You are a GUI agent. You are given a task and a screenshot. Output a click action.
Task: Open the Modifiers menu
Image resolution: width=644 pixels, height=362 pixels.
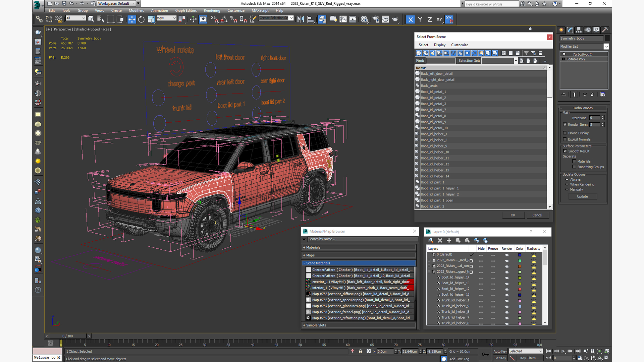tap(136, 10)
